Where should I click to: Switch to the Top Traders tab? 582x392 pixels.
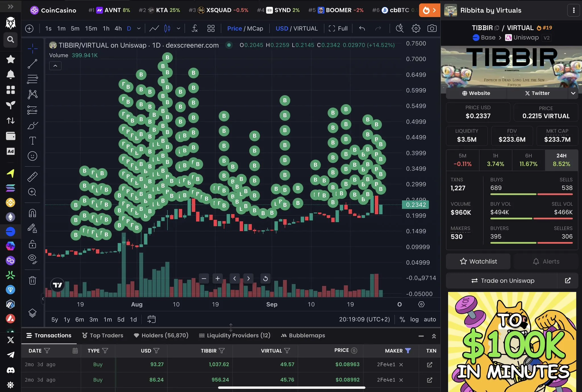click(x=103, y=335)
